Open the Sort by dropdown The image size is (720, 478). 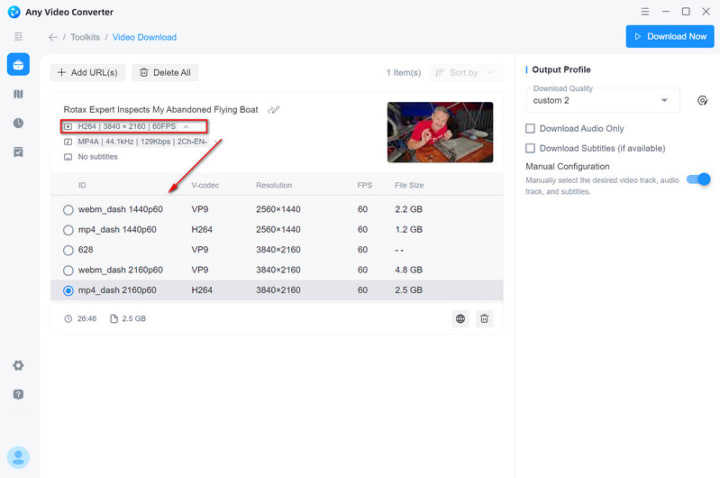click(466, 73)
